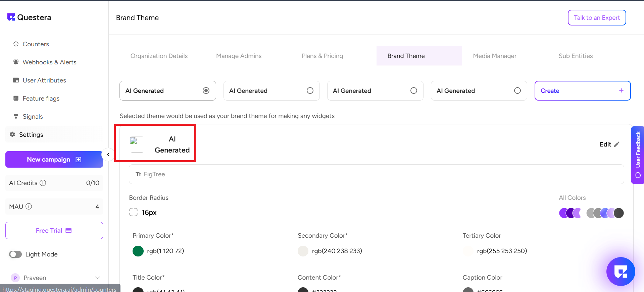Click the MAU info icon
This screenshot has height=292, width=644.
[29, 207]
